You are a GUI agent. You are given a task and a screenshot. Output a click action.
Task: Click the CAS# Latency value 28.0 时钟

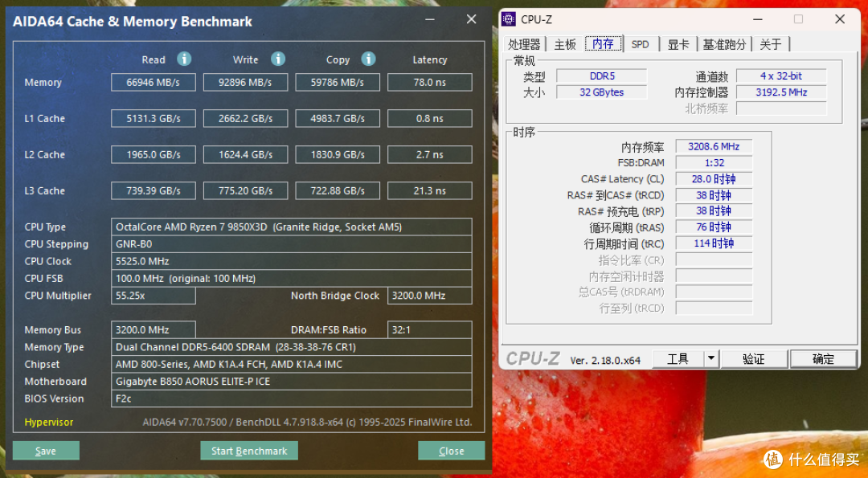point(714,178)
